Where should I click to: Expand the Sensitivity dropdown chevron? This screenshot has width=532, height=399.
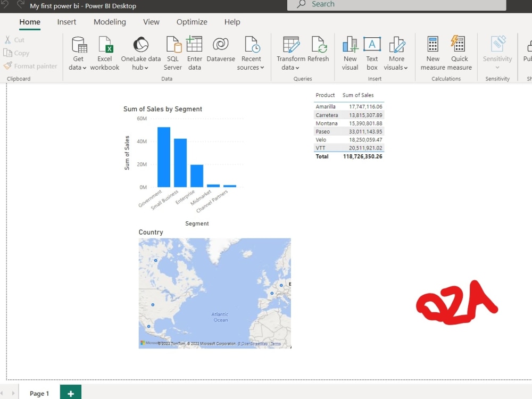click(497, 68)
